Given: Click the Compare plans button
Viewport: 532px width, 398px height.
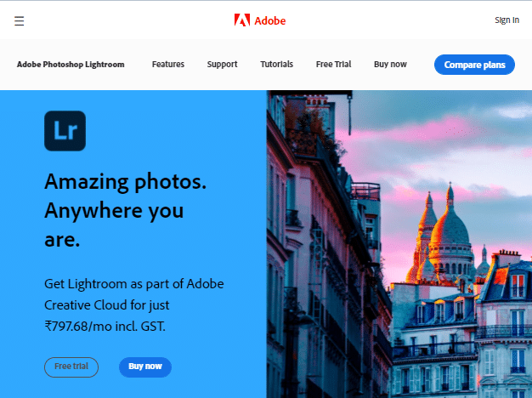Looking at the screenshot, I should tap(474, 65).
